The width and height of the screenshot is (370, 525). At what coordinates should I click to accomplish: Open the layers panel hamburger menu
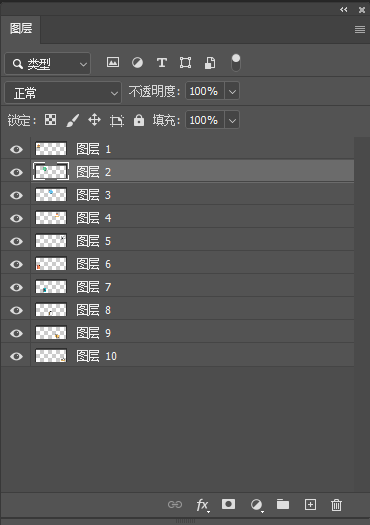click(360, 29)
